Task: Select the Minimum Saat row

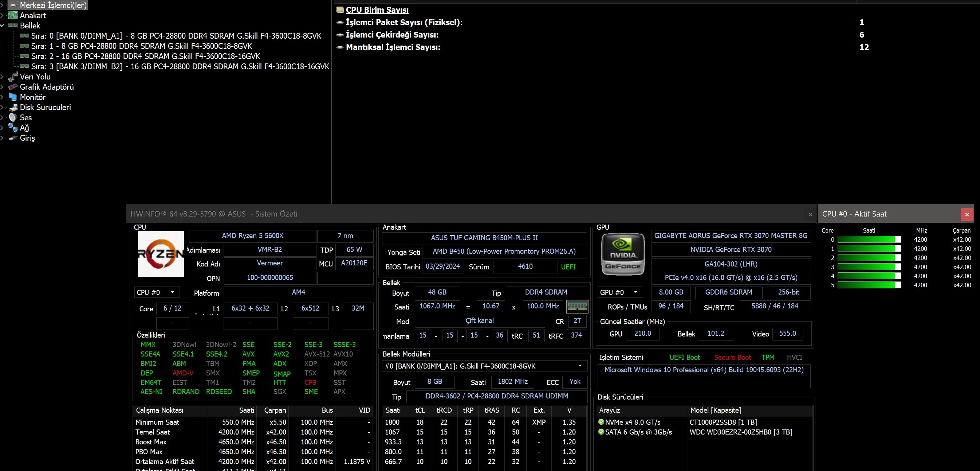Action: [253, 422]
